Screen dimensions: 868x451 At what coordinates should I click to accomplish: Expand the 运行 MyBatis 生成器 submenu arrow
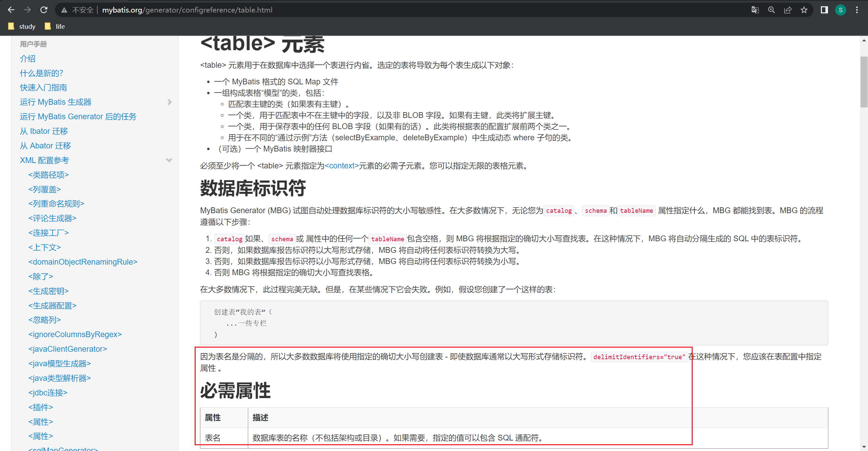point(170,102)
